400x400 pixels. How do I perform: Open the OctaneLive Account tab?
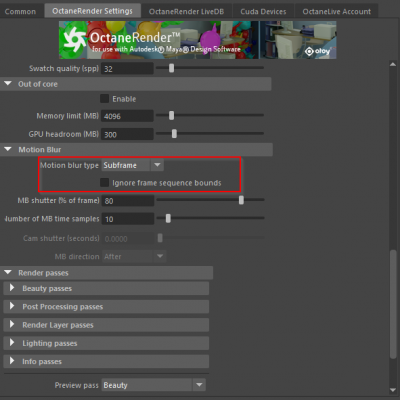[337, 11]
